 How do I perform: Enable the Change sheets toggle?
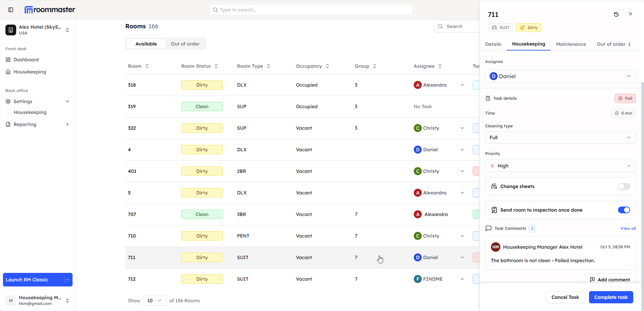tap(624, 186)
